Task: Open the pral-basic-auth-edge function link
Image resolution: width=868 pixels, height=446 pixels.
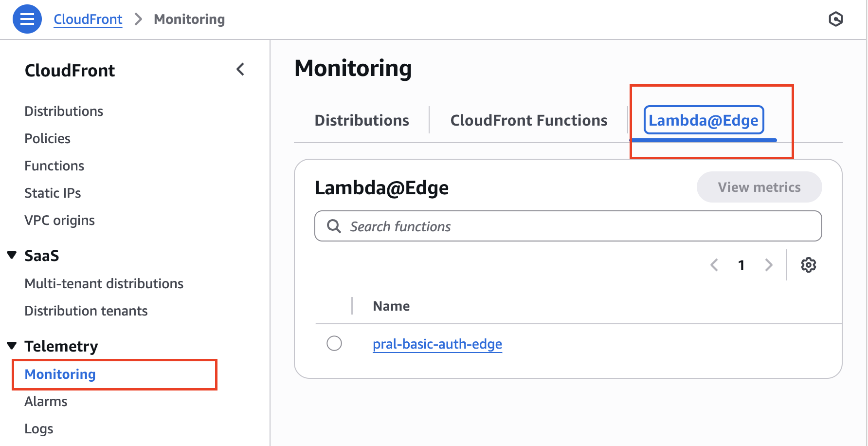Action: coord(437,344)
